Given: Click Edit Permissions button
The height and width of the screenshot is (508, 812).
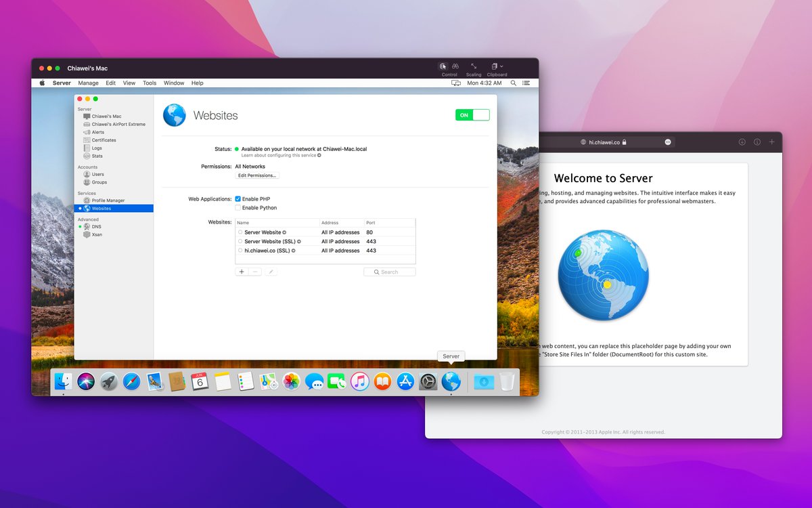Looking at the screenshot, I should 257,175.
